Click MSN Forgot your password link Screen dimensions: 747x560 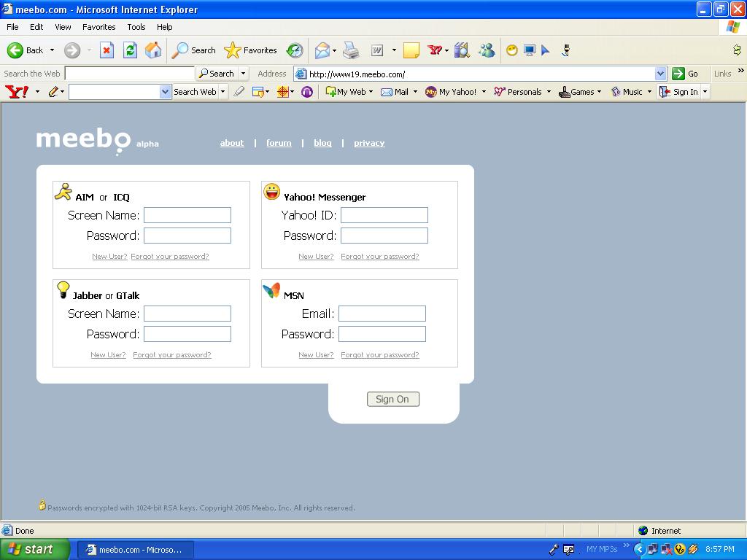pos(380,355)
